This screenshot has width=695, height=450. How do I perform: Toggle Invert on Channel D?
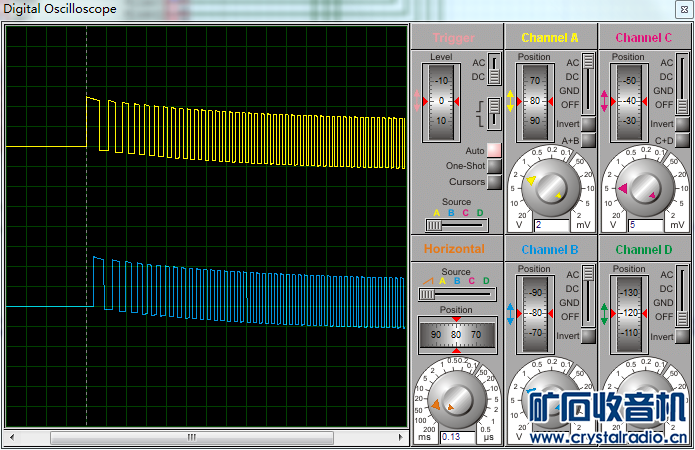682,336
